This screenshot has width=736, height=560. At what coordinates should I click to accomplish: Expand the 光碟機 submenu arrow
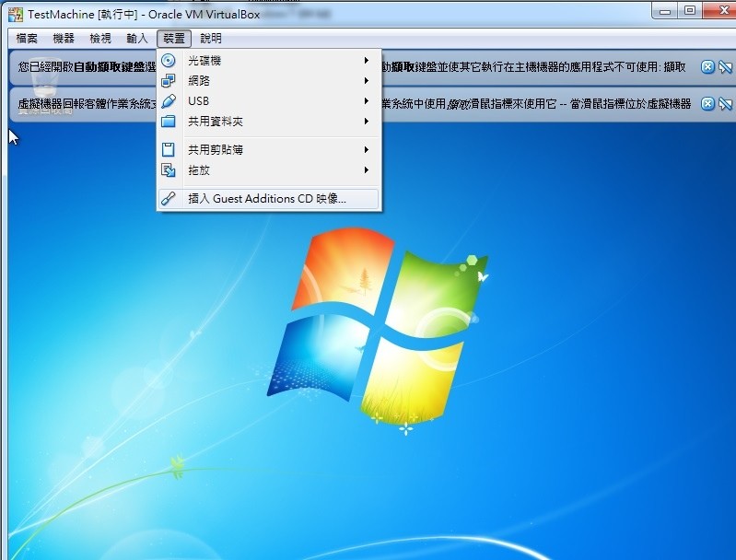[366, 61]
